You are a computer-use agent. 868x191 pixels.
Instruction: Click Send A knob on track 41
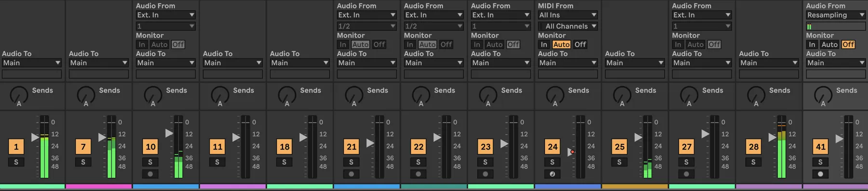pyautogui.click(x=823, y=95)
